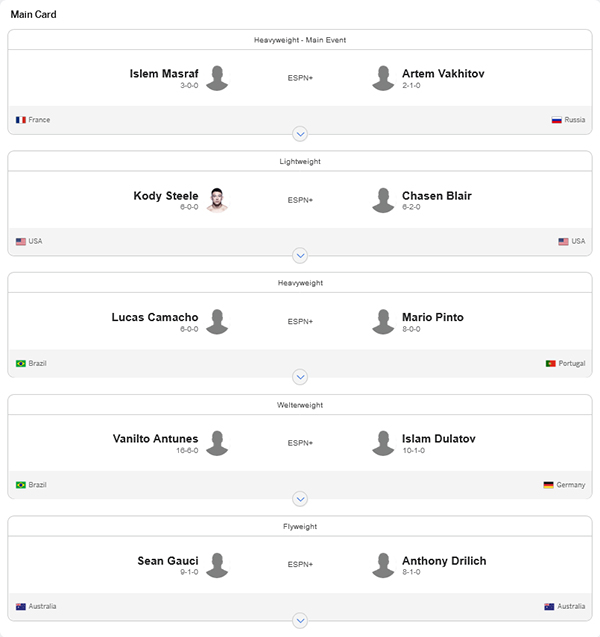
Task: Expand the Steele vs Blair fight details
Action: point(300,256)
